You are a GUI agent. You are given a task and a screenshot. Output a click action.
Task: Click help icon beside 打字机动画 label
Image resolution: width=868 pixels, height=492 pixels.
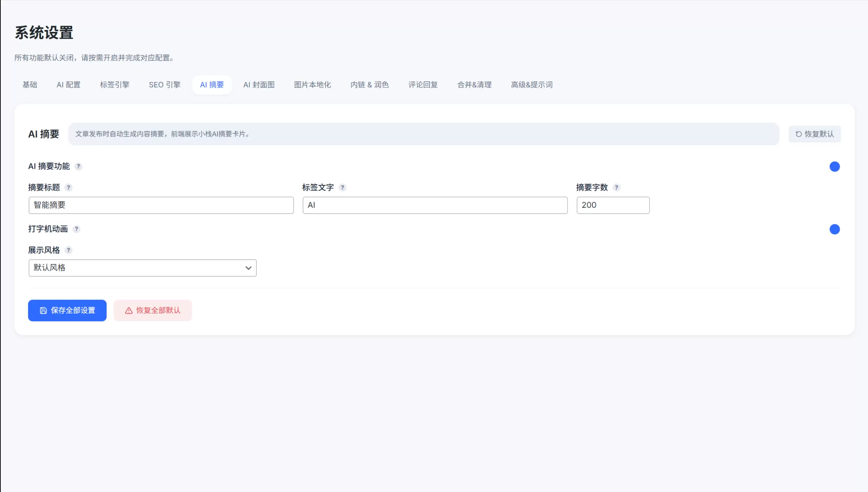coord(76,229)
